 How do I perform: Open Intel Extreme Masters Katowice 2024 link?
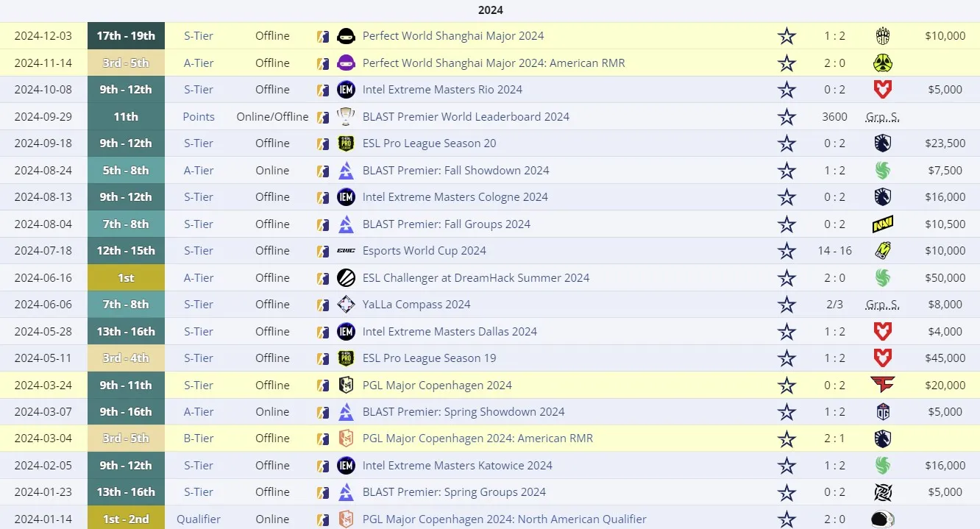click(458, 466)
